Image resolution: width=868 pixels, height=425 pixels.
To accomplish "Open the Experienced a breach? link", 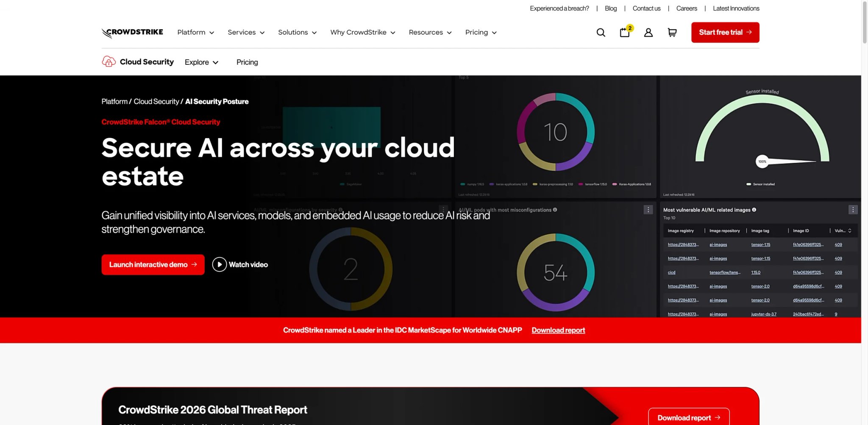I will tap(559, 8).
